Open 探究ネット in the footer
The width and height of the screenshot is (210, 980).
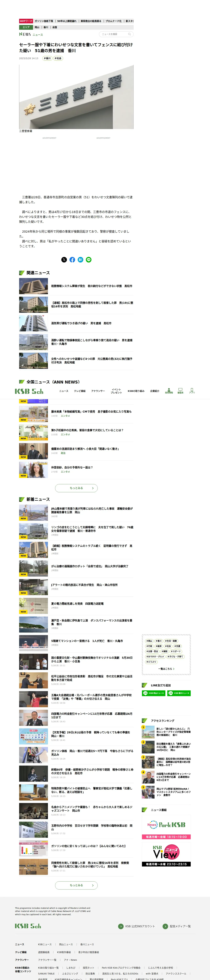pos(88,968)
